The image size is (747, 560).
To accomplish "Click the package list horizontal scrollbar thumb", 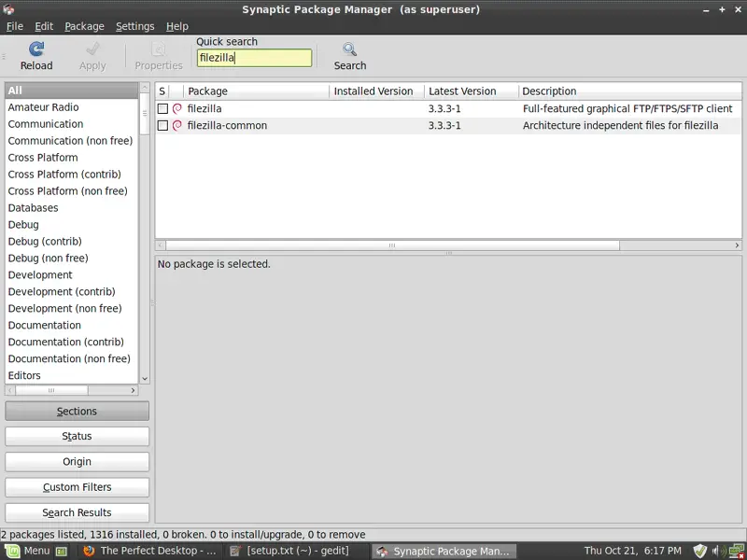I will tap(392, 245).
